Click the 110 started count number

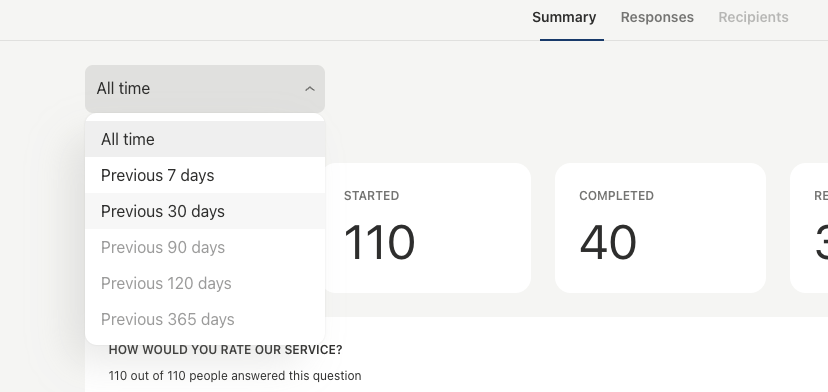click(379, 242)
